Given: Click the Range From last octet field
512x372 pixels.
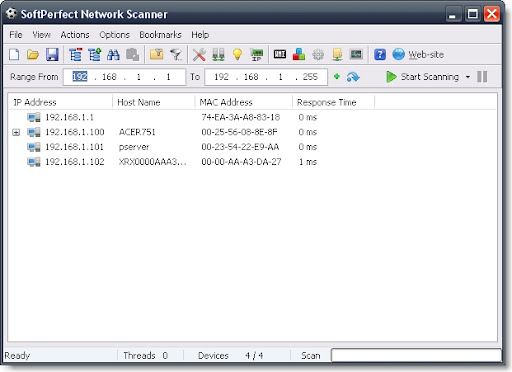Looking at the screenshot, I should tap(168, 77).
